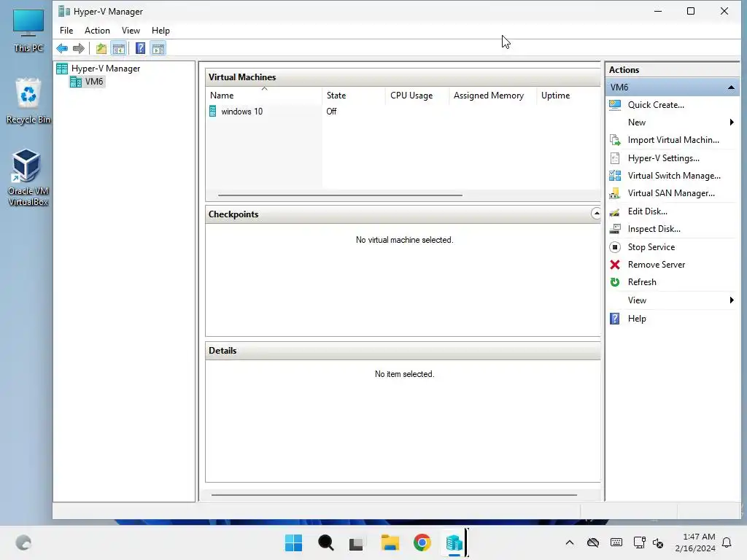Open the Action menu
This screenshot has width=747, height=560.
point(97,31)
